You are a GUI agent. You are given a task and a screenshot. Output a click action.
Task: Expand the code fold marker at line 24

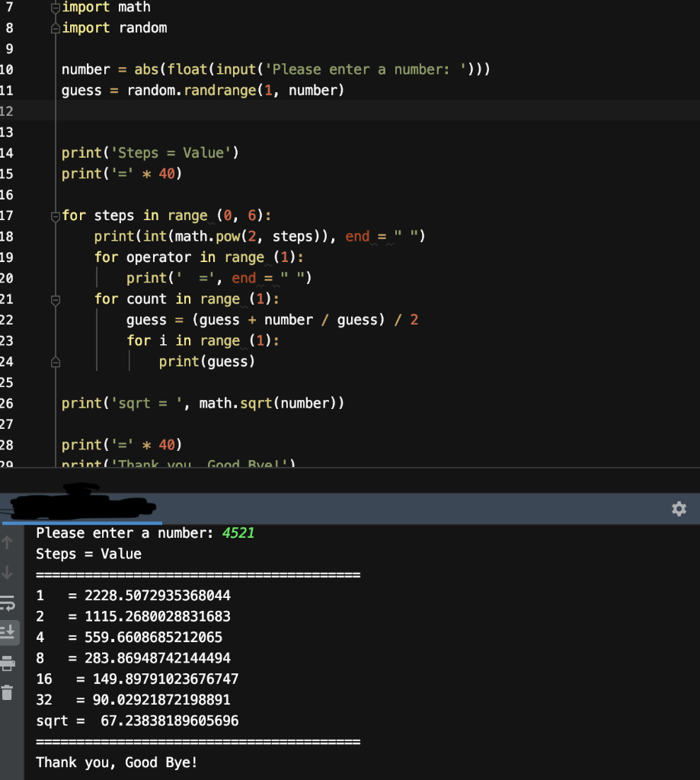(55, 360)
